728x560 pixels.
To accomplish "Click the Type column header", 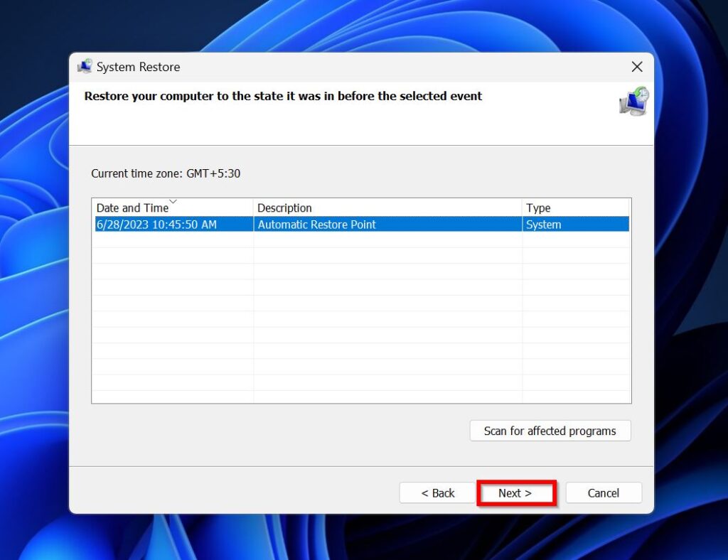I will coord(537,208).
